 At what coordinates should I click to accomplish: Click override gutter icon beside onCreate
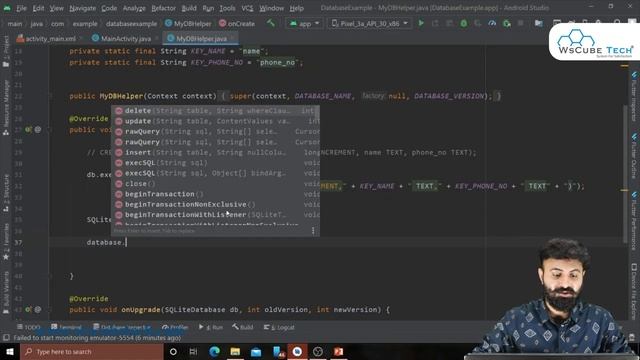point(28,130)
